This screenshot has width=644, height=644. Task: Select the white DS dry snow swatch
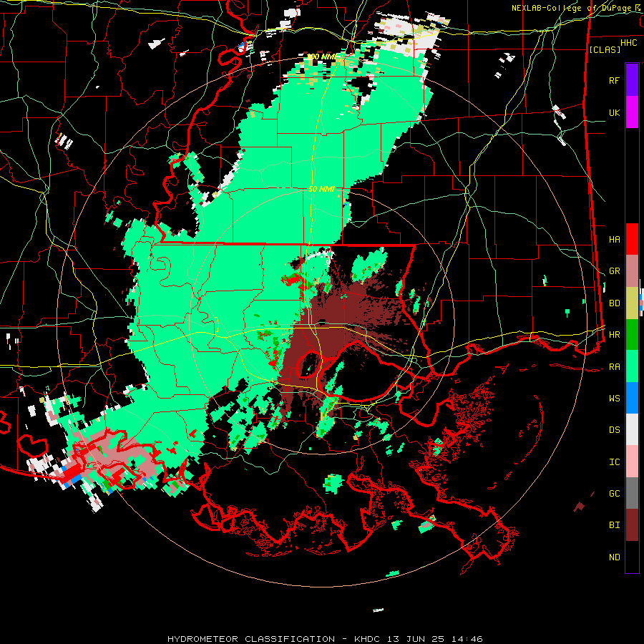click(x=632, y=429)
